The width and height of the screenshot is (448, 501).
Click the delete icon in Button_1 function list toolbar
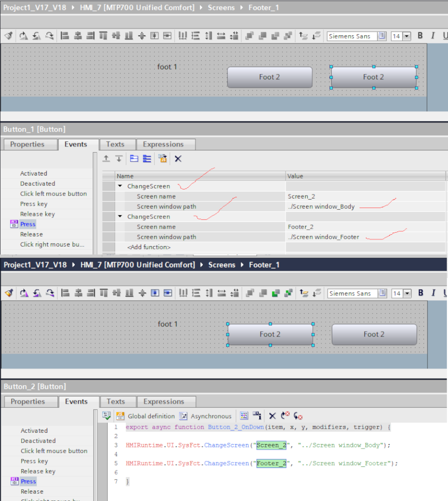178,159
